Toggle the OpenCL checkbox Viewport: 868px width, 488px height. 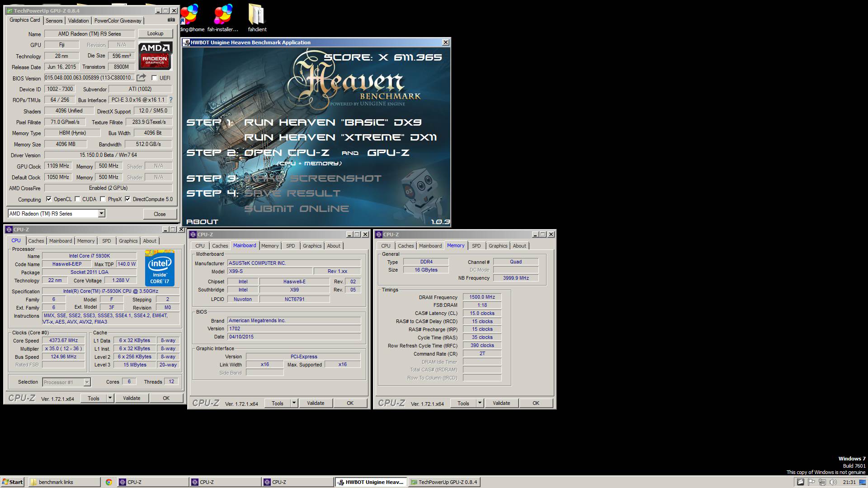pyautogui.click(x=49, y=199)
